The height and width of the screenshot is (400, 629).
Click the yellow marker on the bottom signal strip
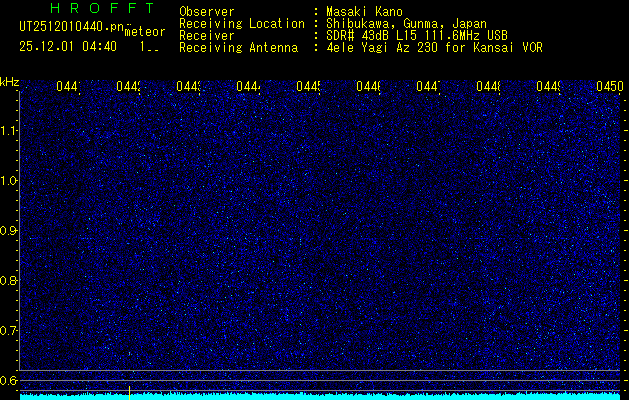point(130,393)
